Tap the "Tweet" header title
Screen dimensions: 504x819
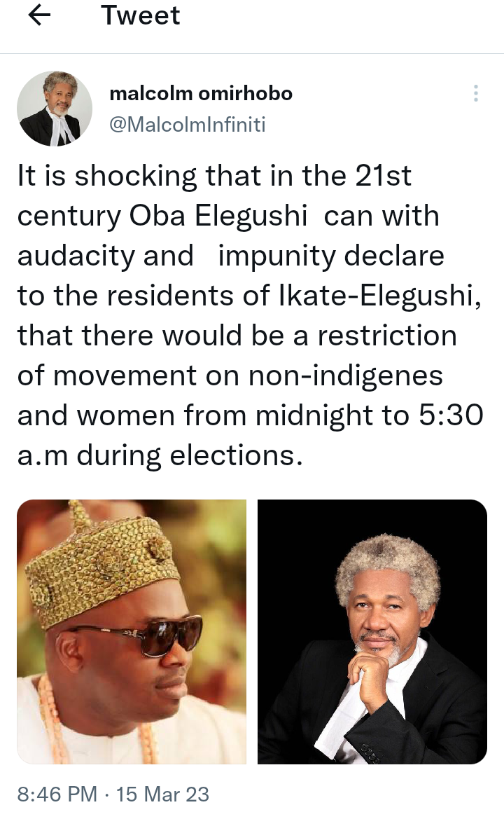coord(140,15)
